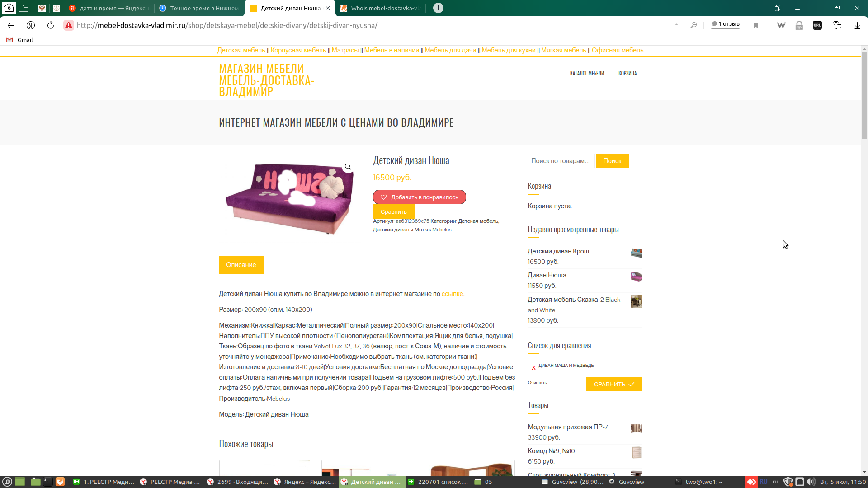Image resolution: width=868 pixels, height=488 pixels.
Task: Open the volume control in system tray
Action: (x=811, y=482)
